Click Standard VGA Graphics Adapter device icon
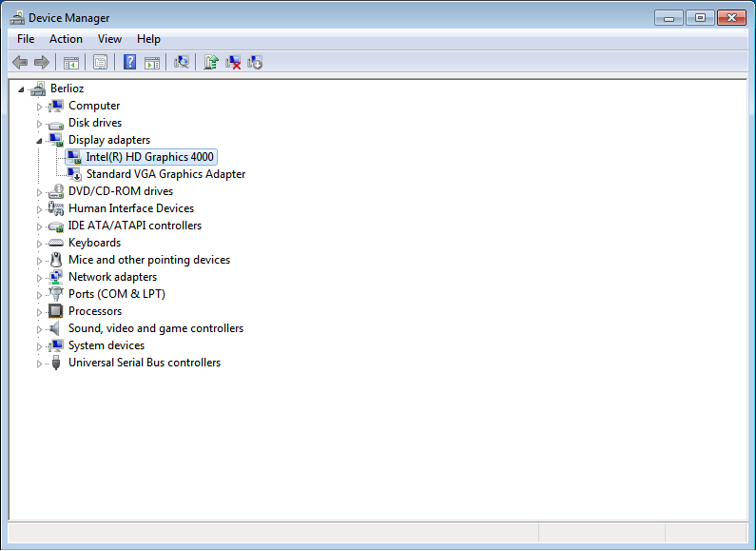This screenshot has width=756, height=551. pyautogui.click(x=74, y=174)
